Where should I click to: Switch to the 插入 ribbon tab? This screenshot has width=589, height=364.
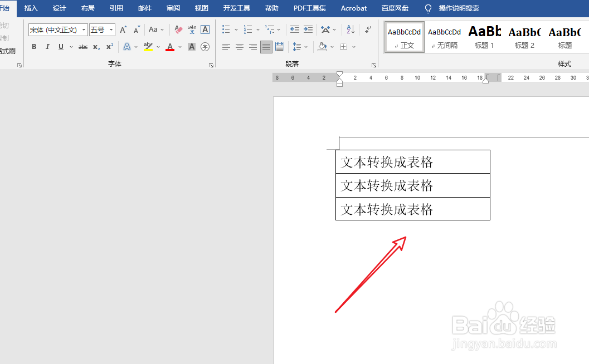(x=31, y=8)
